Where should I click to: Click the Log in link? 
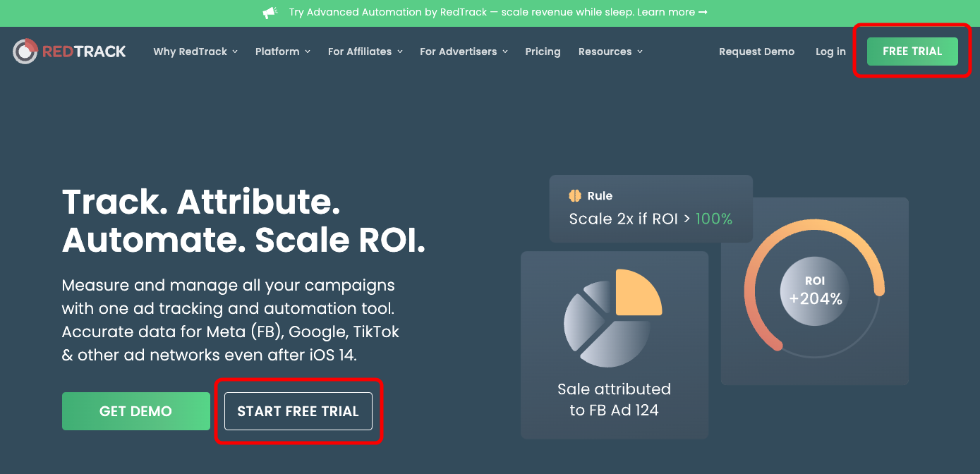(830, 51)
